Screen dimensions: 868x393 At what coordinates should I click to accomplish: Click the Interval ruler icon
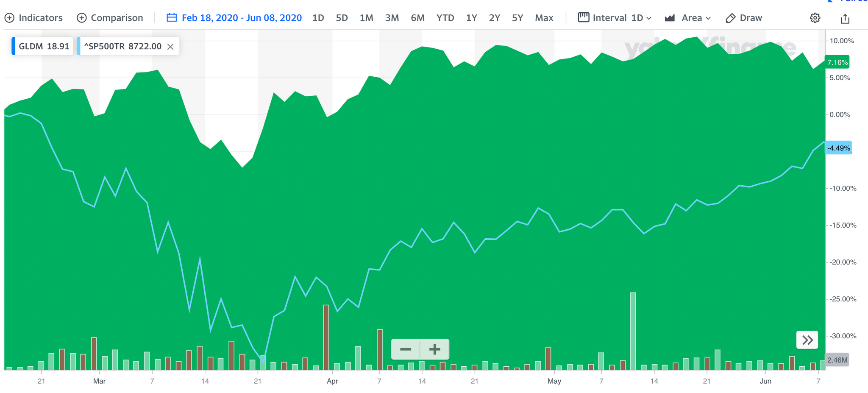coord(584,17)
